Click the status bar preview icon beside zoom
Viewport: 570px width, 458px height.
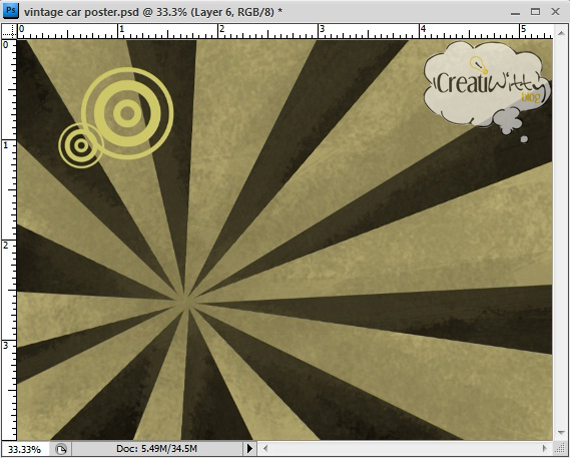(x=61, y=449)
